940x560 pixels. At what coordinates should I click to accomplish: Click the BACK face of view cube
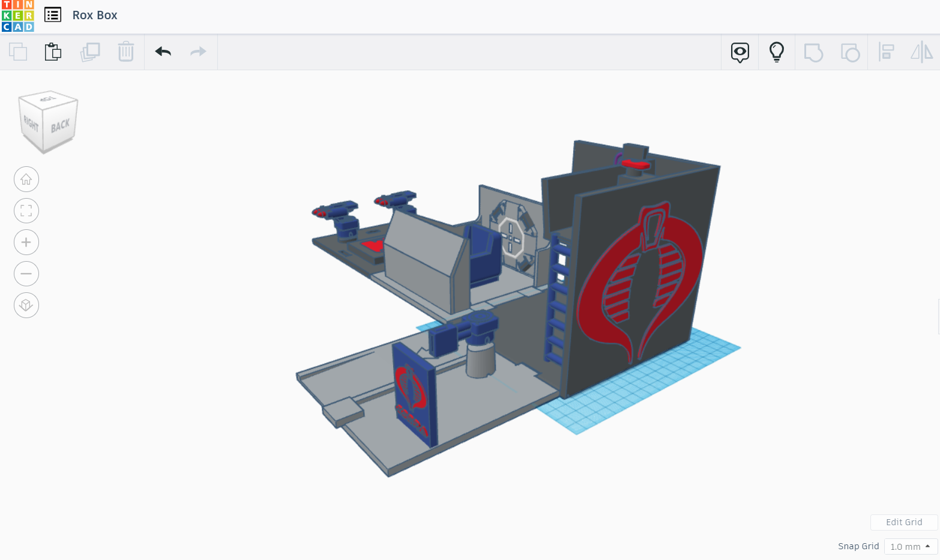click(61, 125)
